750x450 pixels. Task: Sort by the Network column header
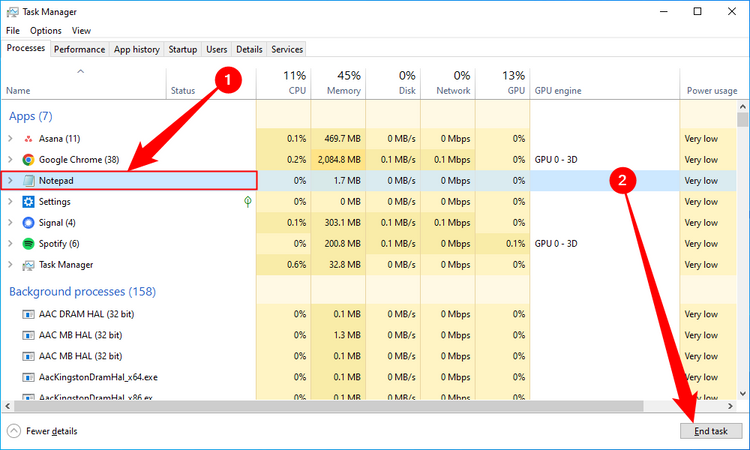448,84
